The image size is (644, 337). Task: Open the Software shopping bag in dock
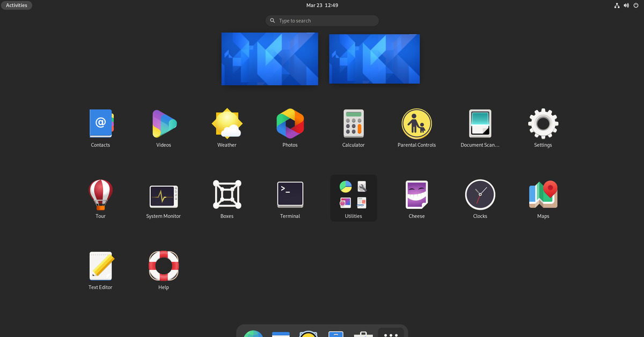coord(363,333)
